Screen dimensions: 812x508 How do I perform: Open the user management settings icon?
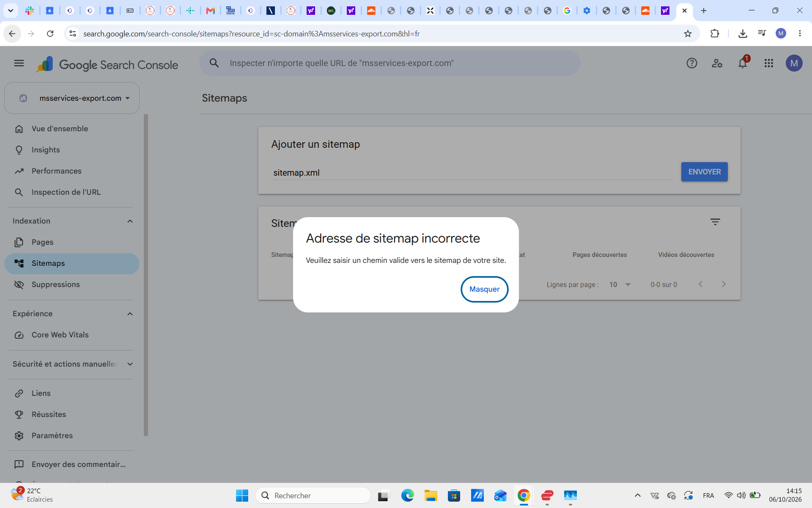pyautogui.click(x=717, y=63)
